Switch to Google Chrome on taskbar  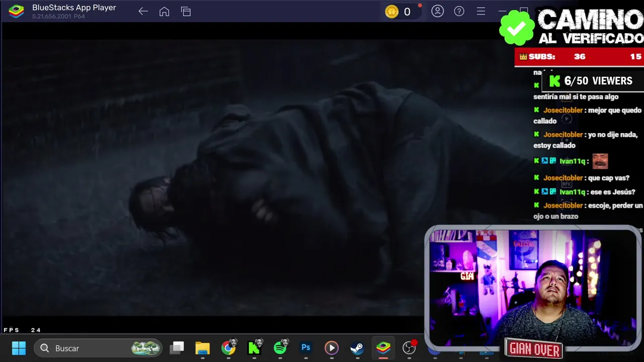pos(228,348)
